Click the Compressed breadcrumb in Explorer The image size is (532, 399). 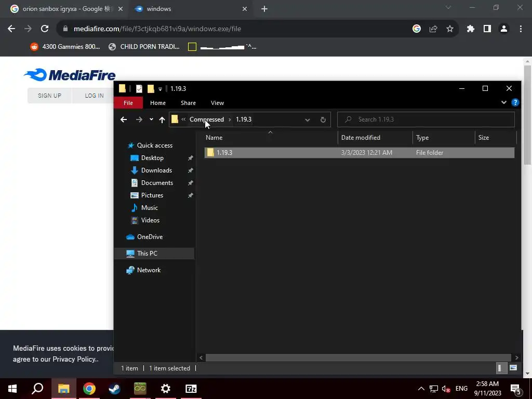[x=207, y=119]
